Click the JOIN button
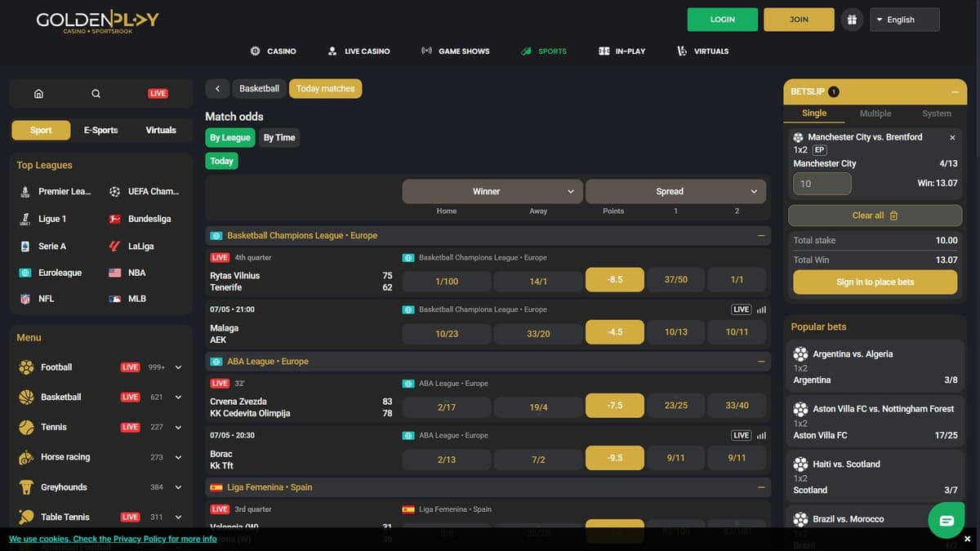 point(799,20)
